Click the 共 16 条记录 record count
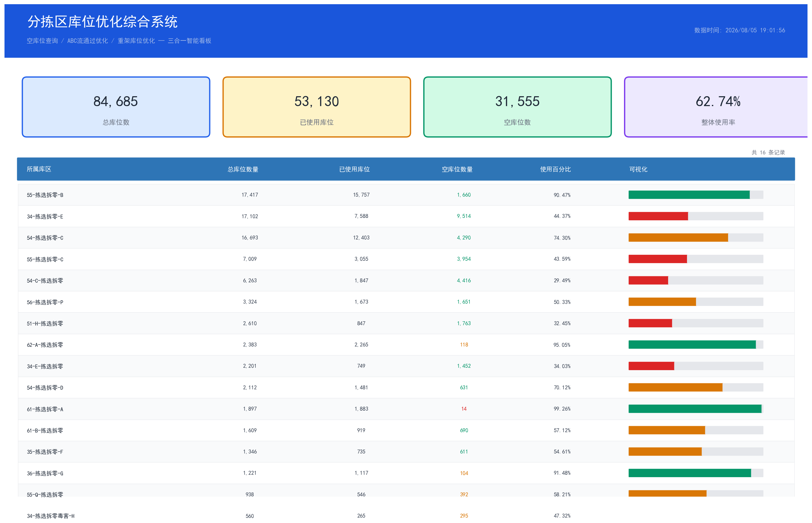The image size is (812, 523). point(768,153)
